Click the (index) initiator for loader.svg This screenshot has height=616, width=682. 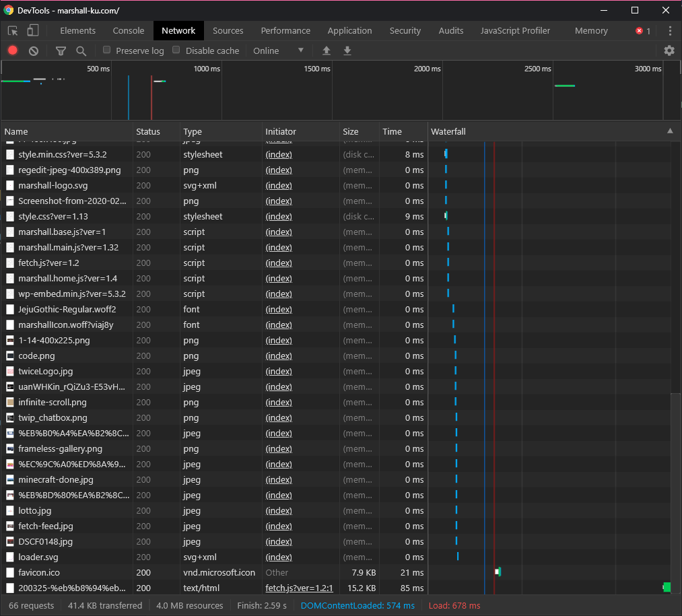pos(279,557)
